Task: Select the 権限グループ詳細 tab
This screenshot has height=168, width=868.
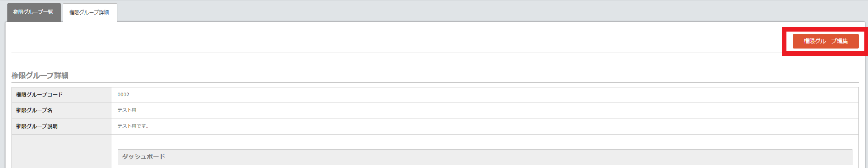Action: pos(89,13)
